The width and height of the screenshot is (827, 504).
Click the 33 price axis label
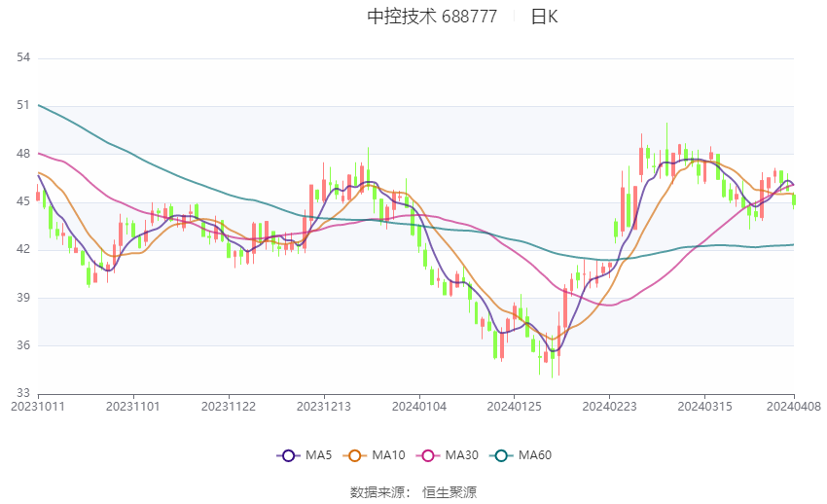pyautogui.click(x=23, y=393)
